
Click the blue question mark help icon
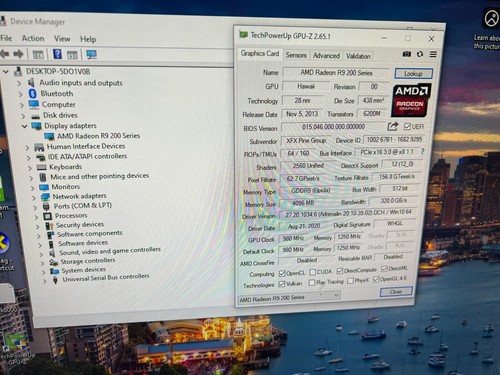click(x=57, y=54)
